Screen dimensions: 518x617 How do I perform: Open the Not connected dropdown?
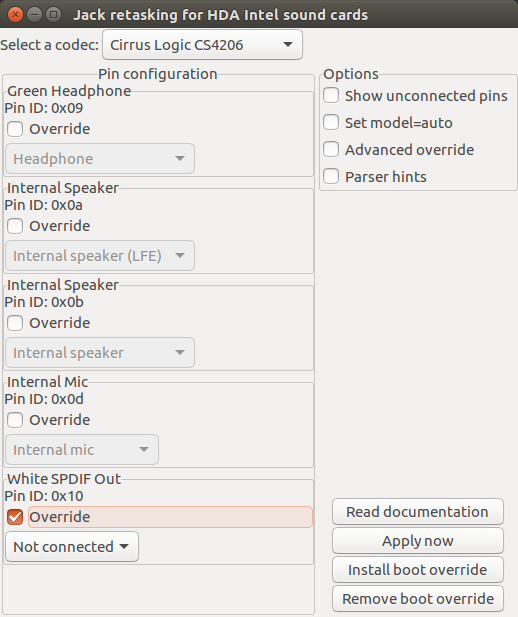tap(72, 547)
